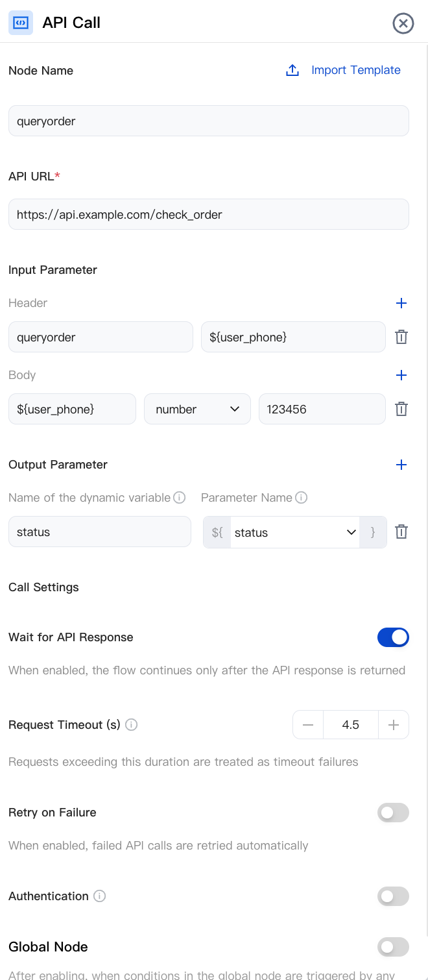Add a new Body parameter row

(x=401, y=375)
